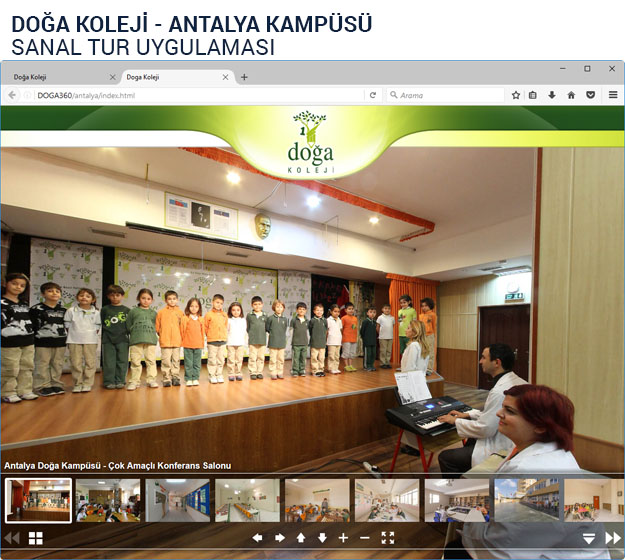This screenshot has width=625, height=560.
Task: Zoom out with the minus icon
Action: pos(365,538)
